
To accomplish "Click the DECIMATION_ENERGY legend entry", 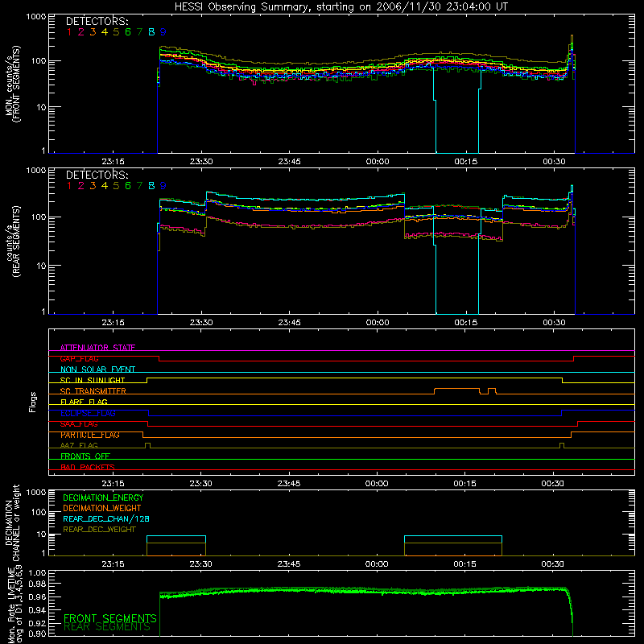I will click(103, 497).
